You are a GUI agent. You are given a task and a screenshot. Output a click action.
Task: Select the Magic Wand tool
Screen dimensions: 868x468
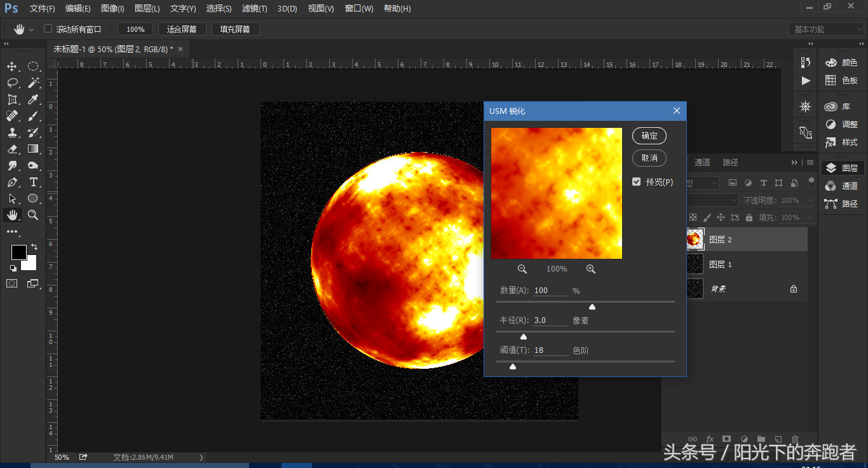33,83
